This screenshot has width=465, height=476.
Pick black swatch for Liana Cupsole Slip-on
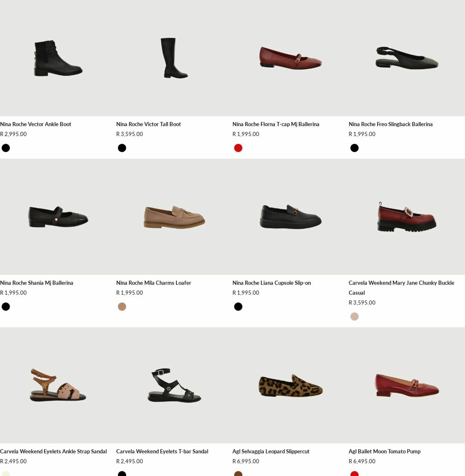238,307
